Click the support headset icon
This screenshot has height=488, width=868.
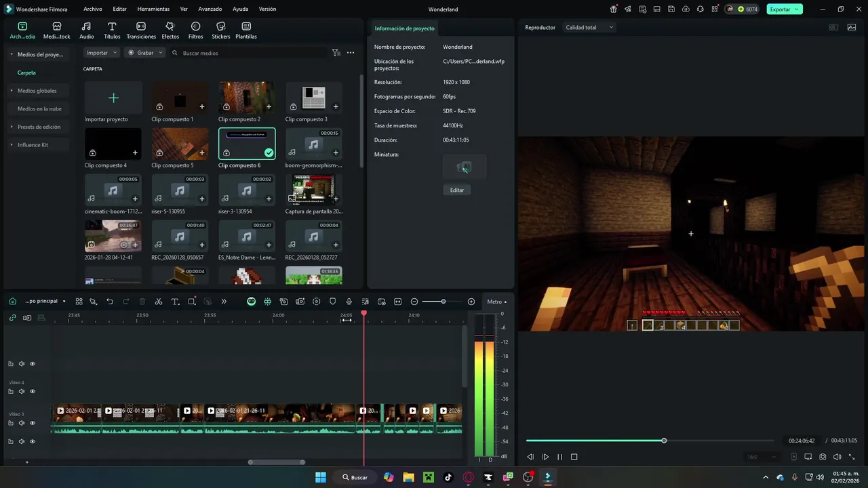(x=700, y=9)
